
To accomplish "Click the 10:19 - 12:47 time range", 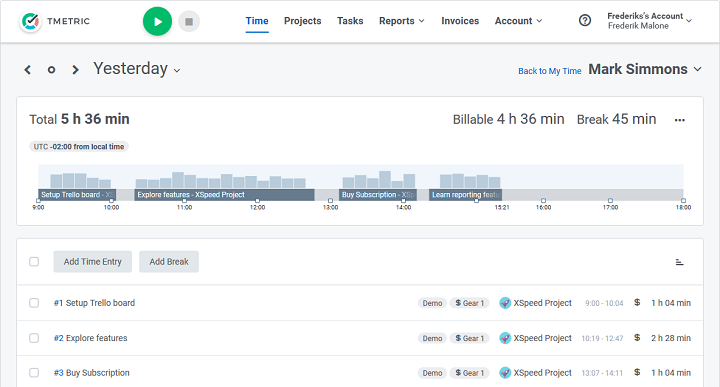I will [602, 338].
